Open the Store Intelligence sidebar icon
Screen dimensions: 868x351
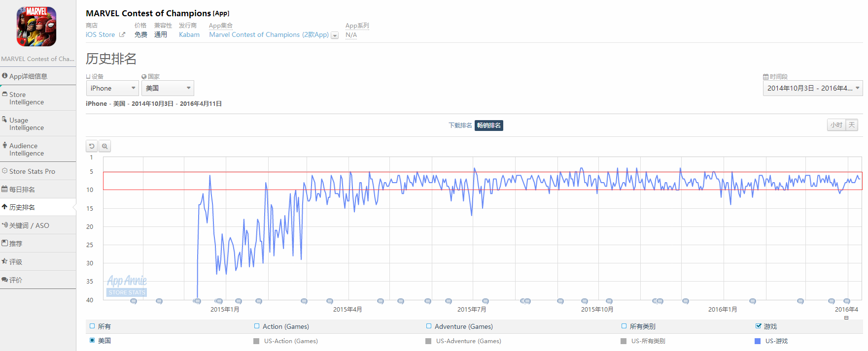[x=5, y=94]
